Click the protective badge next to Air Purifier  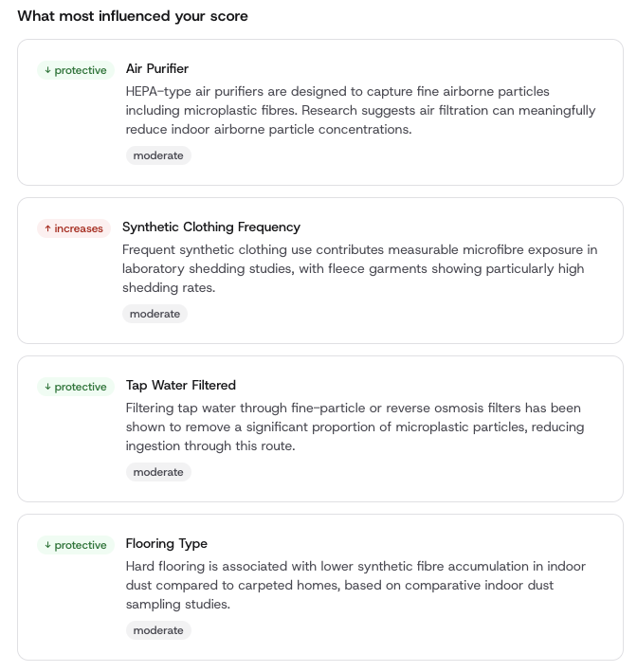[x=76, y=70]
